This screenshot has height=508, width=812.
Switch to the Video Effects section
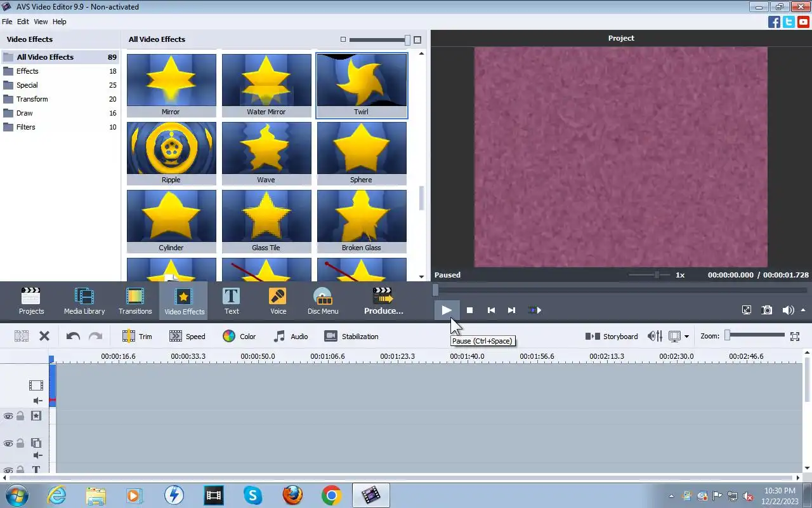click(x=184, y=300)
